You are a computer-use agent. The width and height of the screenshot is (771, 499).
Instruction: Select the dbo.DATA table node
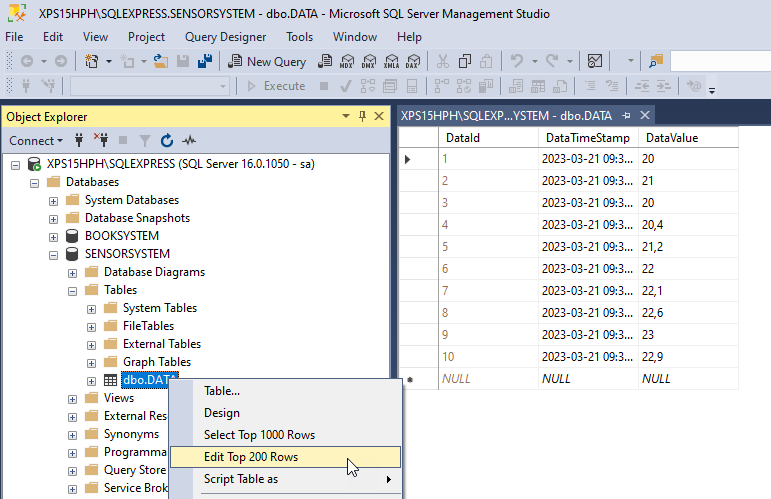pyautogui.click(x=149, y=380)
